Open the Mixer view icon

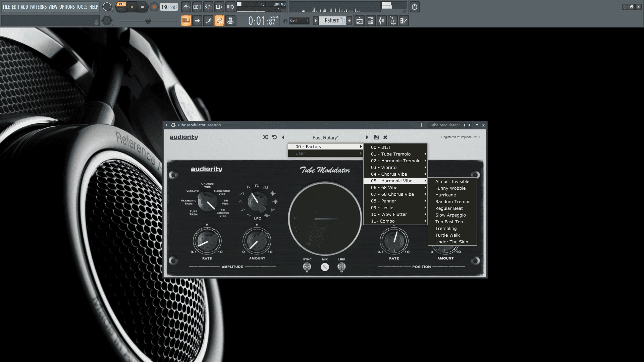click(382, 21)
